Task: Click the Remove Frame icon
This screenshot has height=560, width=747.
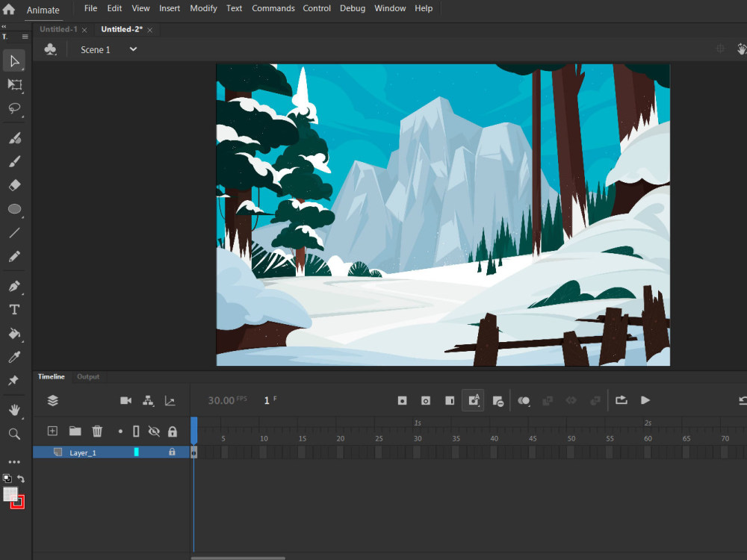Action: (x=498, y=401)
